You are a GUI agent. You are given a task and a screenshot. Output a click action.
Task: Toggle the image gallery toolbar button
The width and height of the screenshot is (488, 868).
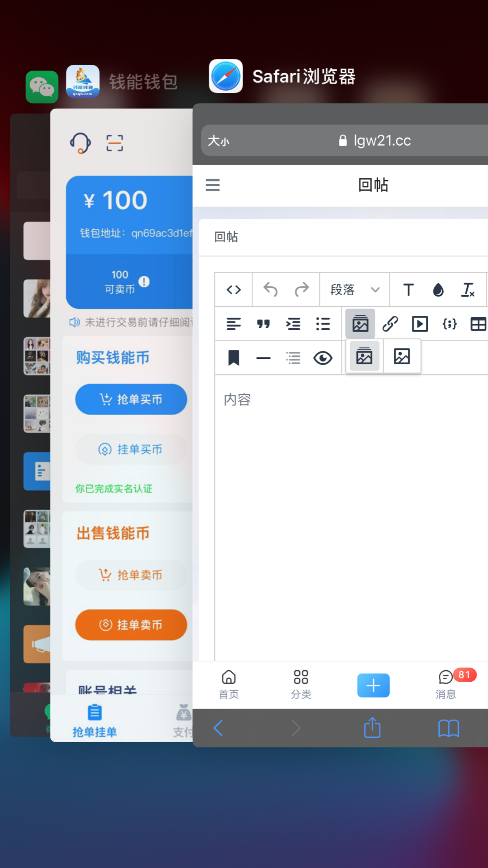tap(360, 324)
